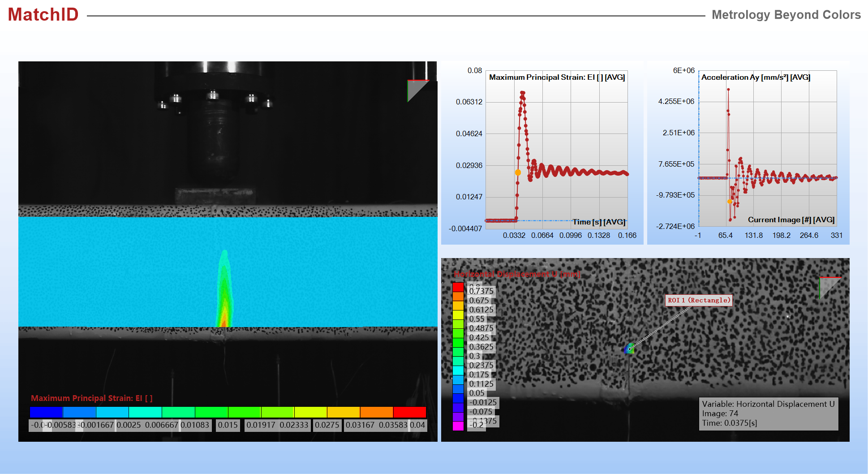Click the 'Horizontal Displacement U [mm]' legend title

pos(517,274)
